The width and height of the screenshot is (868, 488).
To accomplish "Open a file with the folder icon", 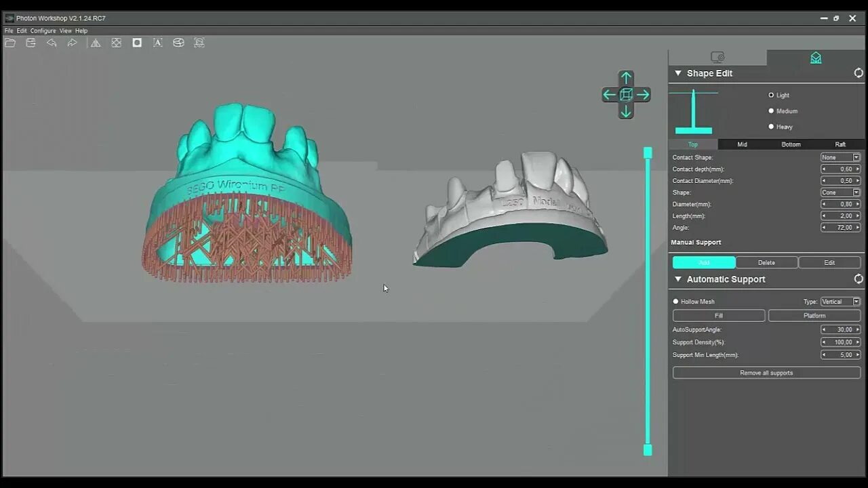I will [x=10, y=43].
